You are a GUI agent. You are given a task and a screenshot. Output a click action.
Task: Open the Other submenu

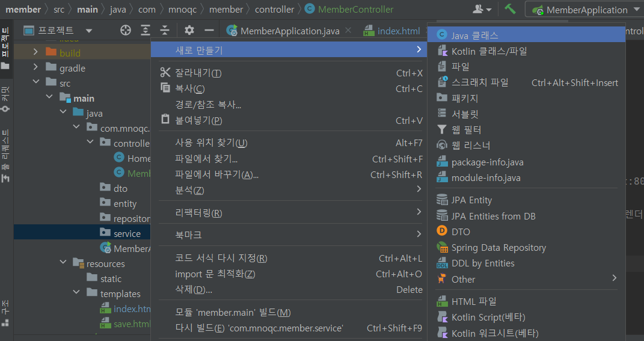pos(527,279)
